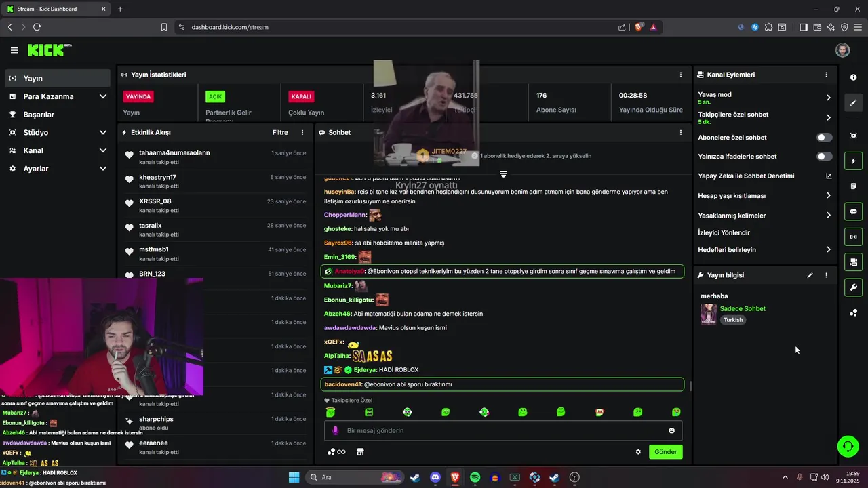This screenshot has height=488, width=868.
Task: Click username huseyinBa in chat
Action: [340, 192]
